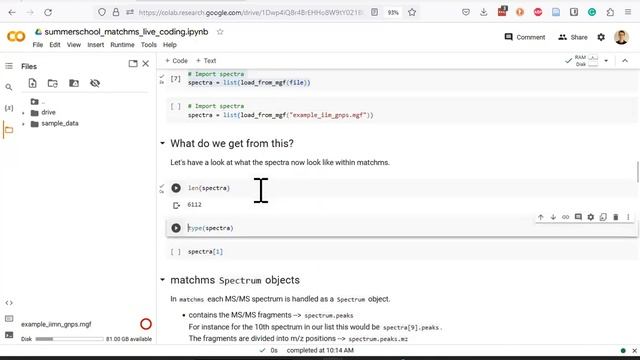The width and height of the screenshot is (640, 360).
Task: Add a new Text cell
Action: click(206, 61)
